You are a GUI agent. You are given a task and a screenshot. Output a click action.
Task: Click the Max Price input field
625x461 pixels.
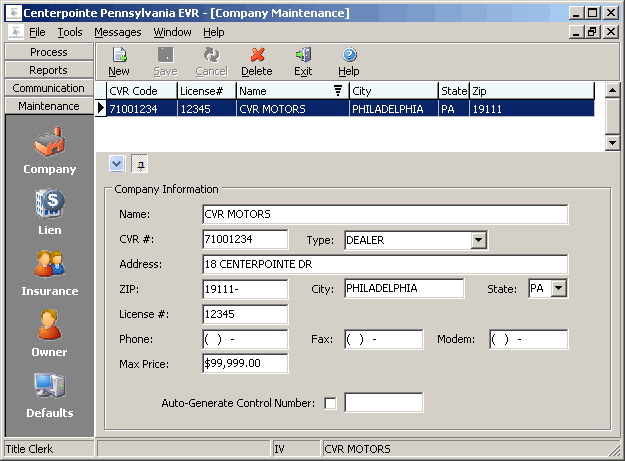(x=245, y=364)
